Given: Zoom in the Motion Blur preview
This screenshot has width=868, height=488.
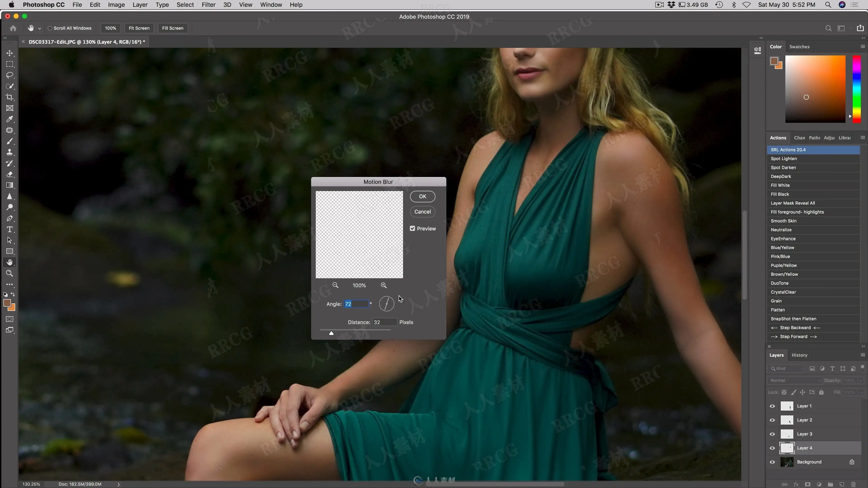Looking at the screenshot, I should pyautogui.click(x=383, y=285).
